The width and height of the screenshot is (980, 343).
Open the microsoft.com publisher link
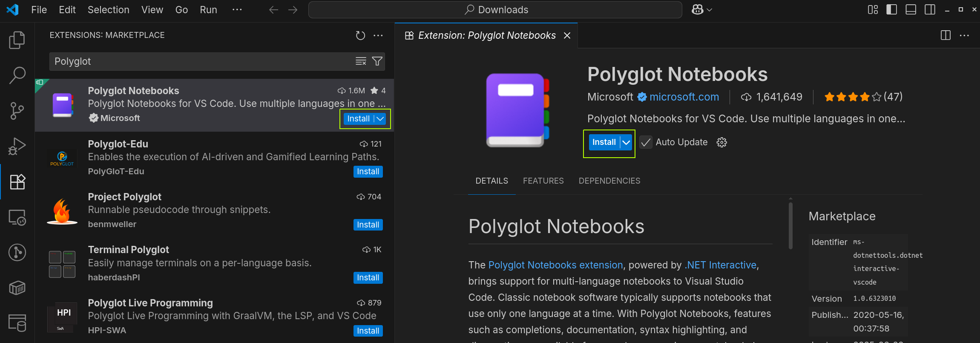[684, 97]
